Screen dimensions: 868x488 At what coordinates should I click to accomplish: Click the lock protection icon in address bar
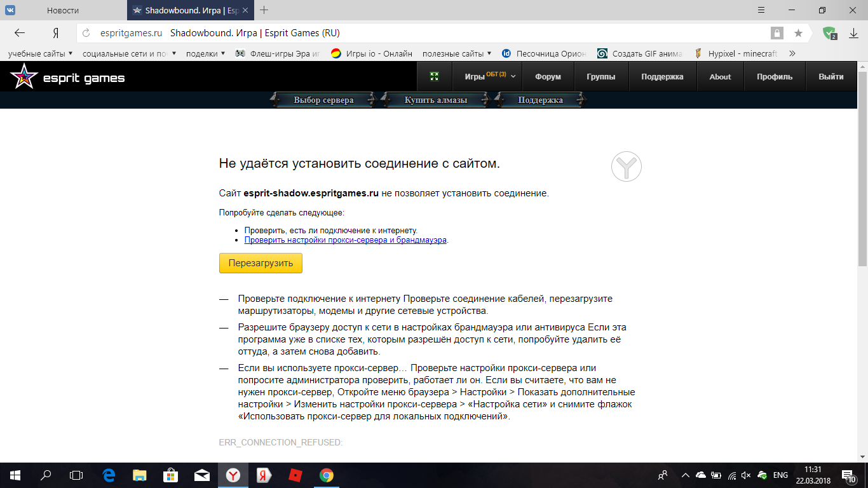coord(776,33)
